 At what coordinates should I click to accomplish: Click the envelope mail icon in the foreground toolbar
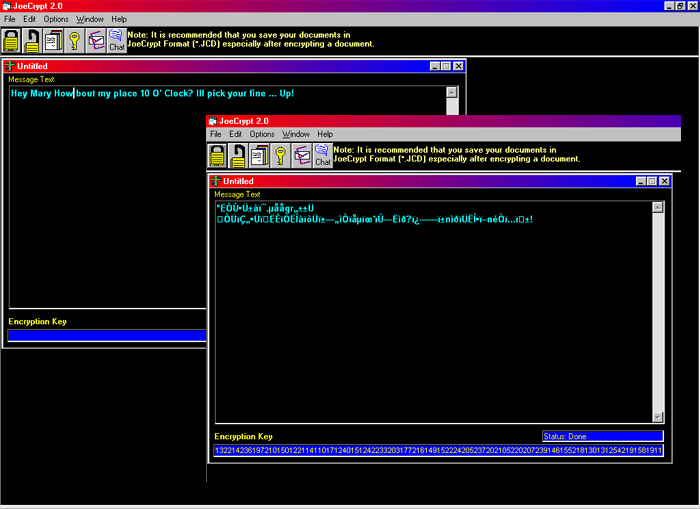point(301,155)
